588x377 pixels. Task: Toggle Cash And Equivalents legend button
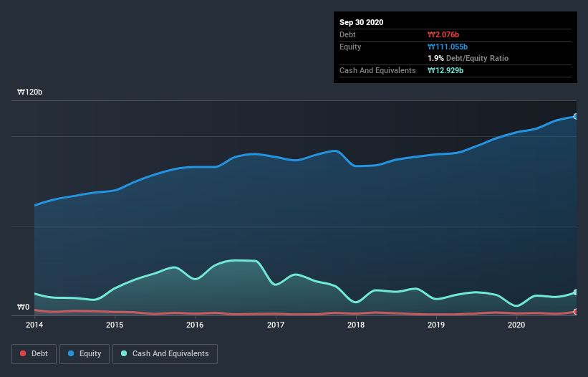tap(165, 354)
